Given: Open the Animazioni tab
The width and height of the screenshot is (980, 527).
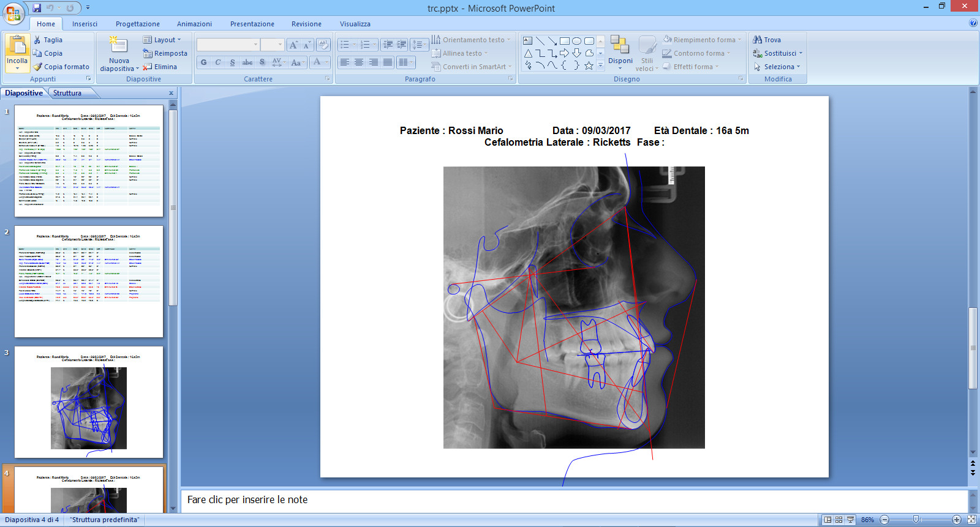Looking at the screenshot, I should (194, 24).
